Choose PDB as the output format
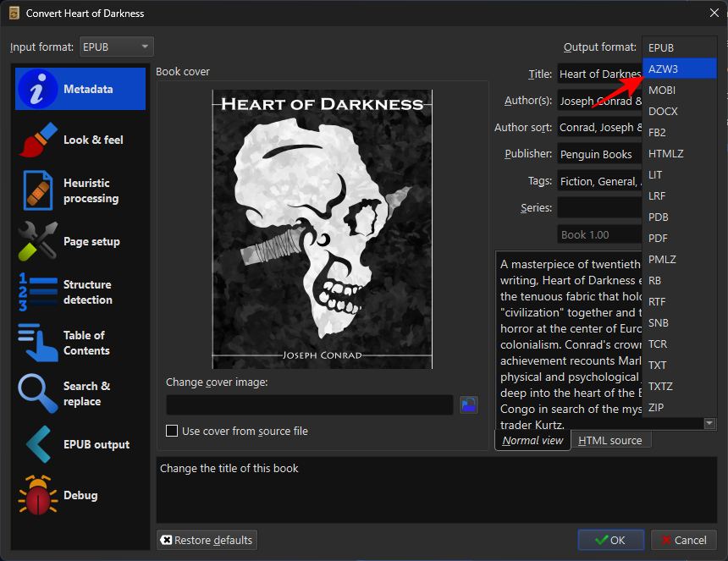728x561 pixels. coord(680,217)
